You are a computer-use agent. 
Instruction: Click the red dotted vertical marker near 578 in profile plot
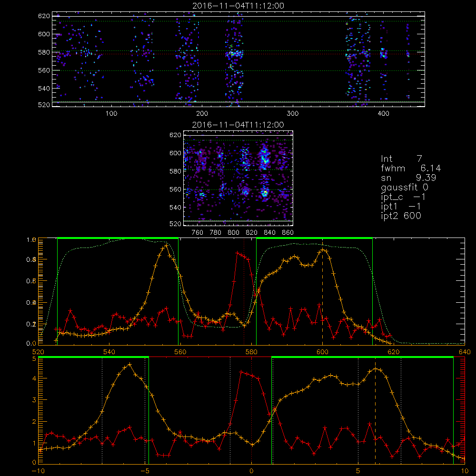[244, 291]
